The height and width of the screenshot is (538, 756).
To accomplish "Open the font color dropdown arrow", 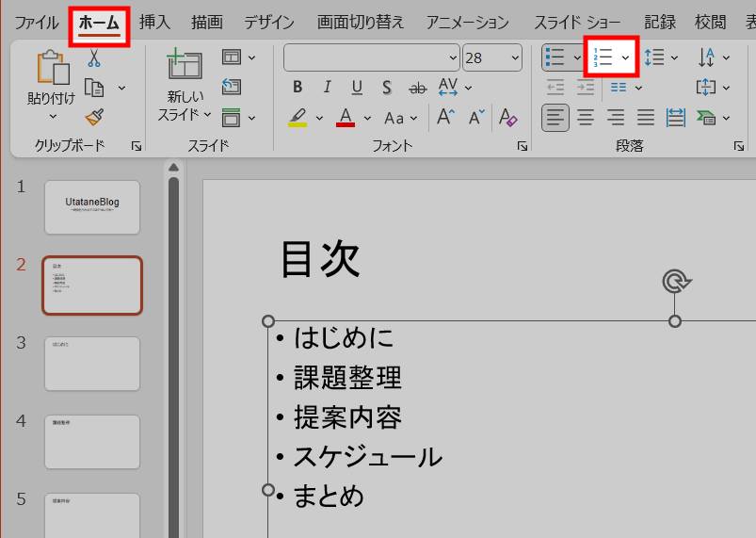I will 367,118.
